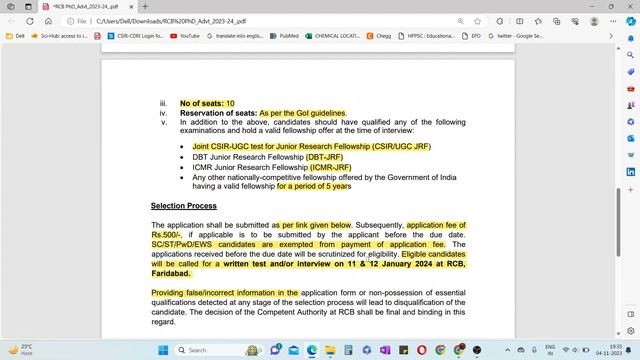Open Calculator from the taskbar
The width and height of the screenshot is (640, 360).
(348, 350)
